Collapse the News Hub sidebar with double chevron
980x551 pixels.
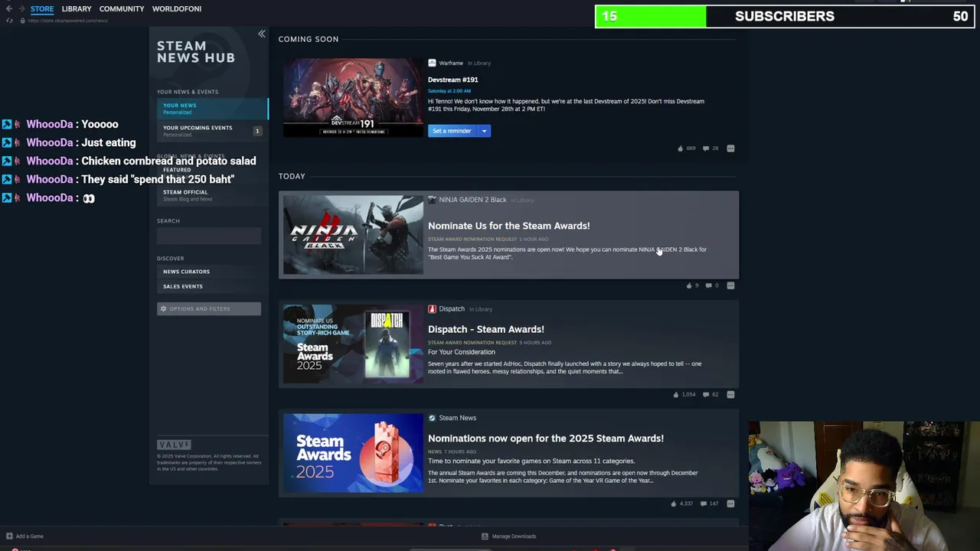click(x=261, y=34)
